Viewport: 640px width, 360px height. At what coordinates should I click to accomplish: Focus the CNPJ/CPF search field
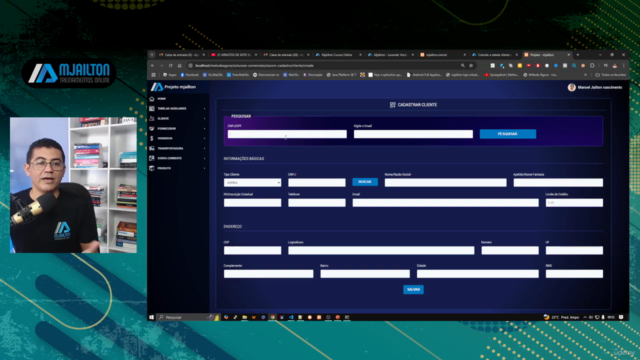tap(287, 134)
